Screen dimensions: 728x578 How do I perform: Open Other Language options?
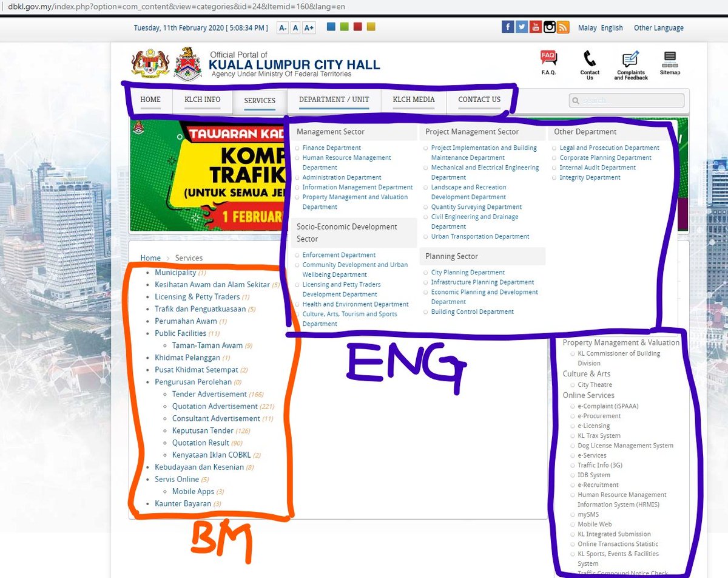pos(658,28)
